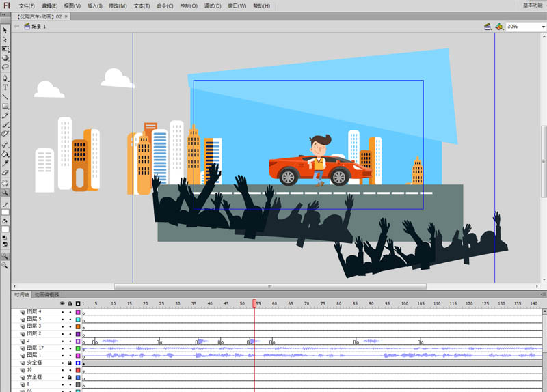Switch to the 动画编辑器 tab
Screen dimensions: 547x392
47,295
